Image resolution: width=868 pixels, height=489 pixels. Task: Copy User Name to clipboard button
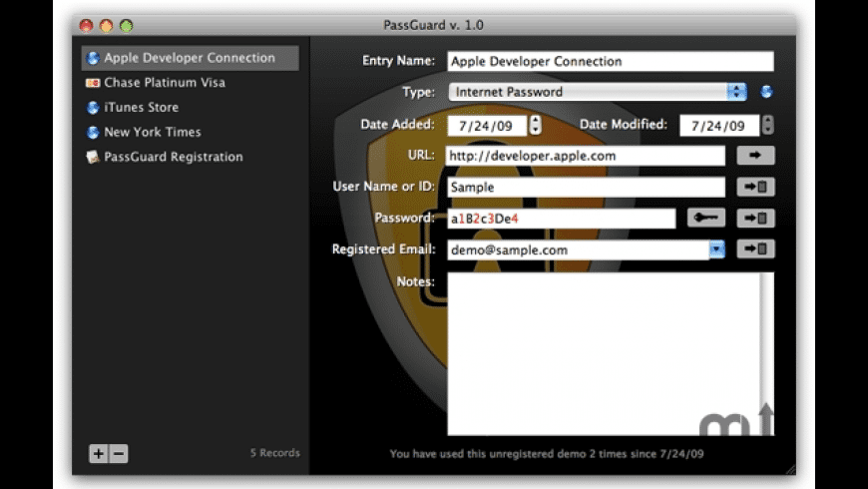(755, 187)
